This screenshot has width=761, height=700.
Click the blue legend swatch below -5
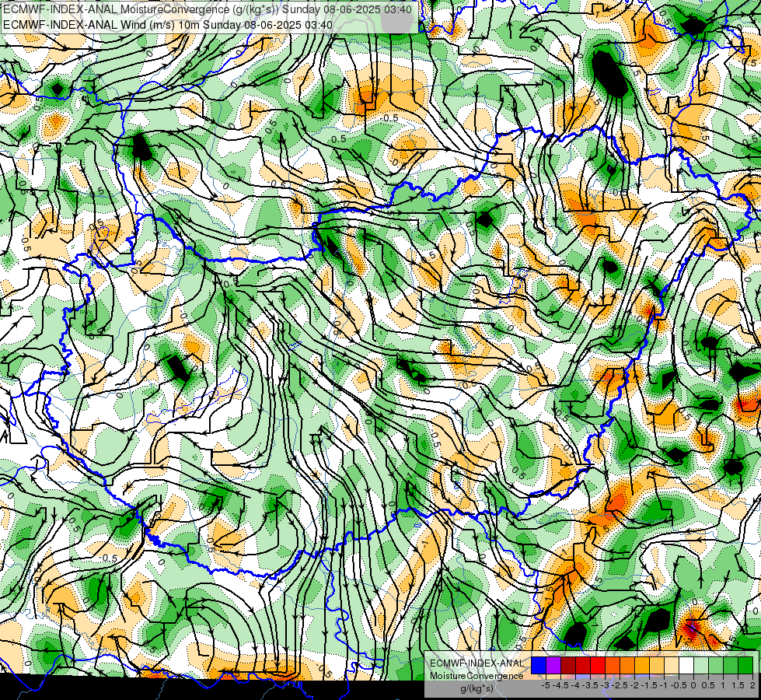click(x=539, y=666)
